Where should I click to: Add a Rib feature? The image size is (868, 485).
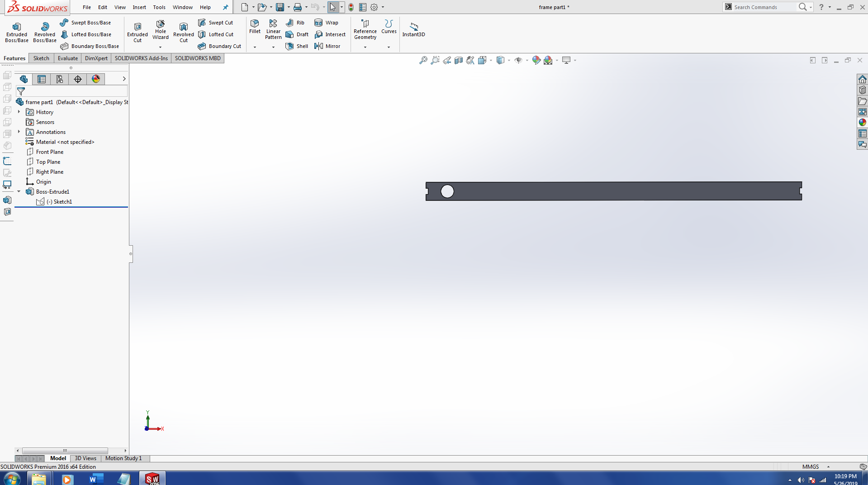tap(295, 23)
